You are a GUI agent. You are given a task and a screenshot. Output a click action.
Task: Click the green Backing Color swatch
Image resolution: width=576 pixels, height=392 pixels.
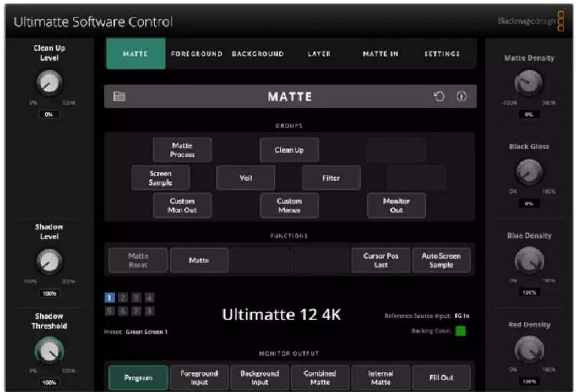tap(461, 331)
